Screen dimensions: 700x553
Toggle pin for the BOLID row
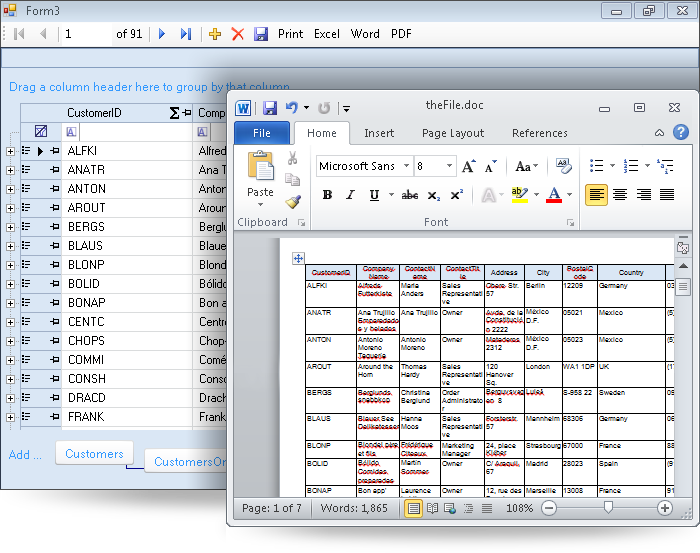55,284
